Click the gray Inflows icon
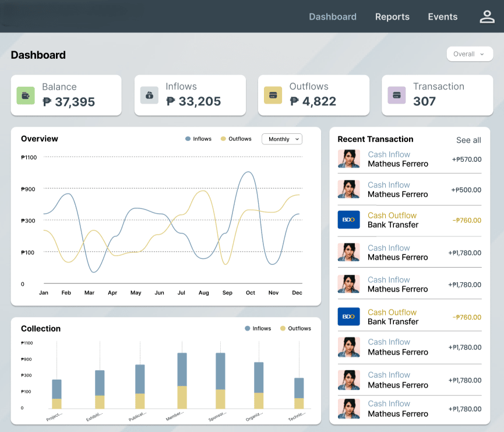The height and width of the screenshot is (432, 504). point(149,95)
